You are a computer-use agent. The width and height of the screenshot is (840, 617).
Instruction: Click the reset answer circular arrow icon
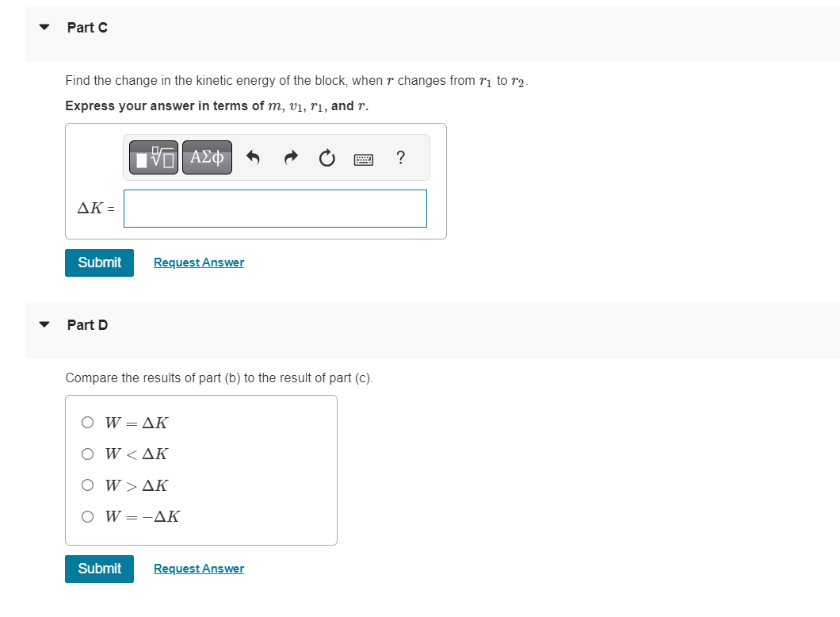coord(326,157)
